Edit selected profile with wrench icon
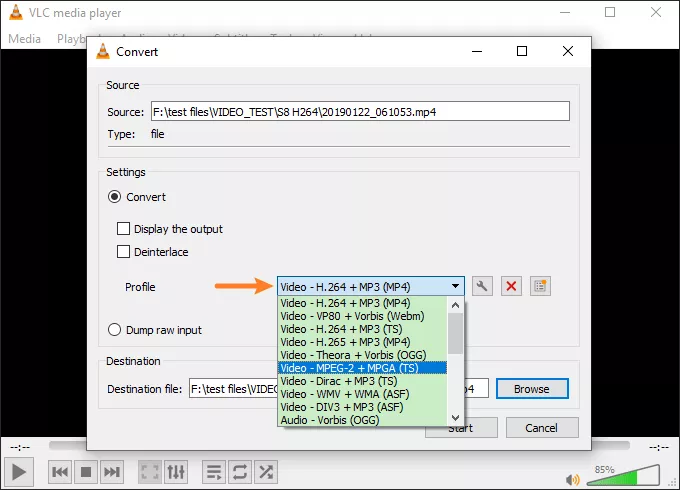 (x=482, y=286)
